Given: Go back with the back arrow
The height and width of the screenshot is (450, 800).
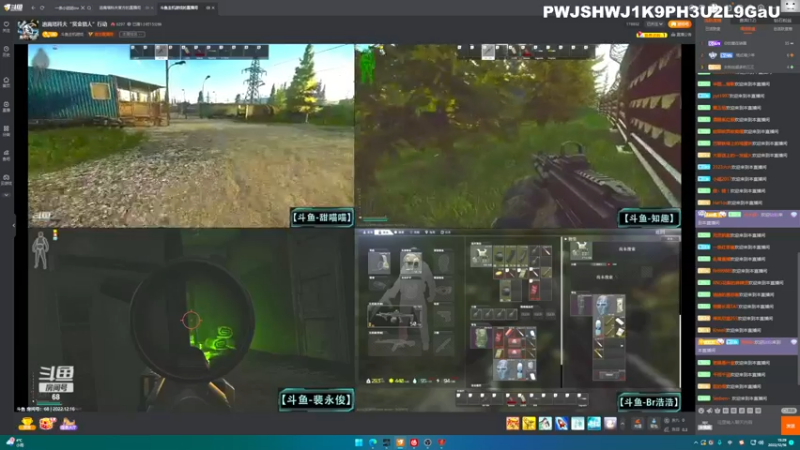Looking at the screenshot, I should (x=33, y=8).
